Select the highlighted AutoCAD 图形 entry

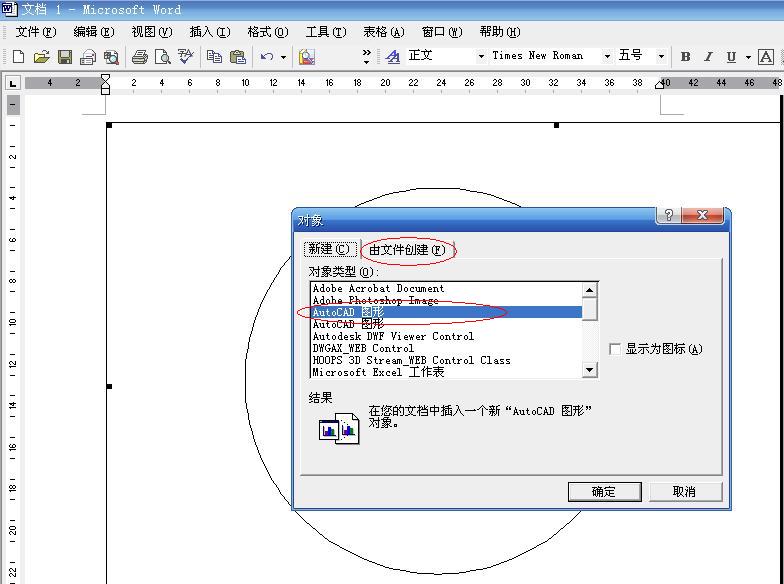coord(446,312)
